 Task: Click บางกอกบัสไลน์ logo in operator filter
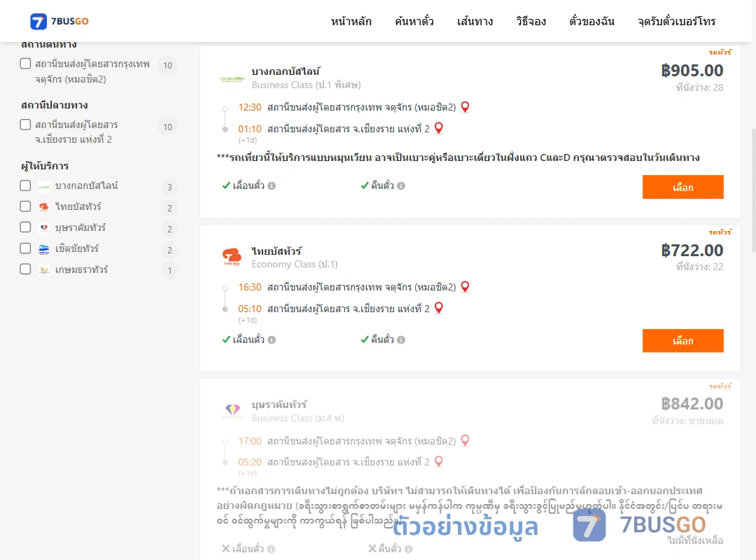click(44, 186)
